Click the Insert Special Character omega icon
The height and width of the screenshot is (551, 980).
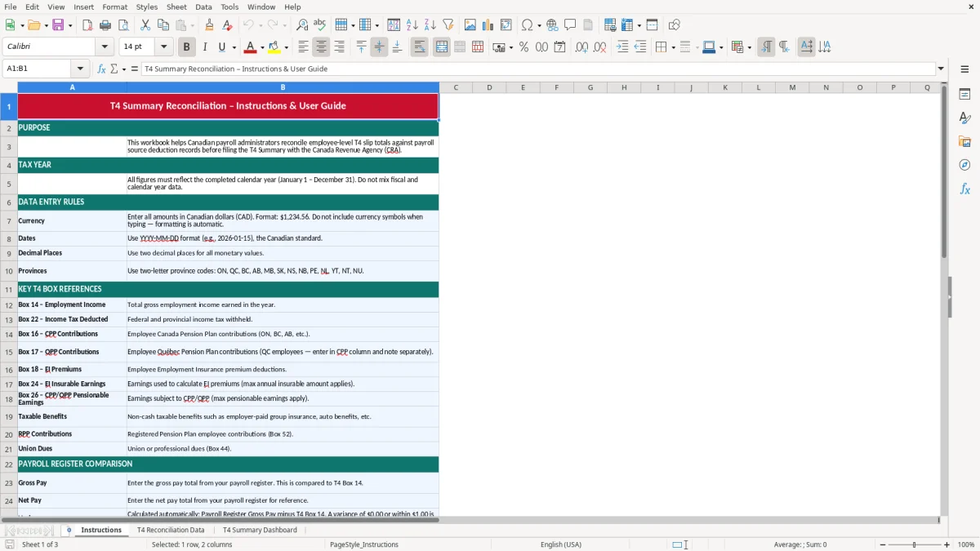pyautogui.click(x=528, y=25)
